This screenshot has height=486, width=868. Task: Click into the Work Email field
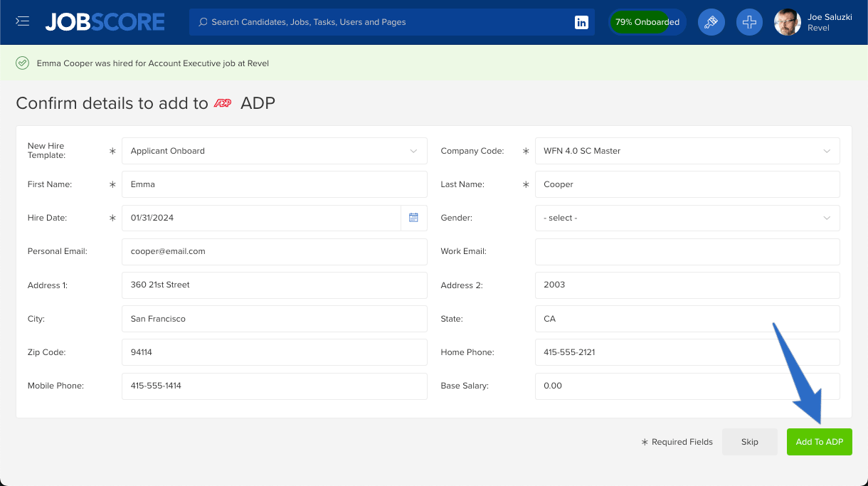point(687,251)
